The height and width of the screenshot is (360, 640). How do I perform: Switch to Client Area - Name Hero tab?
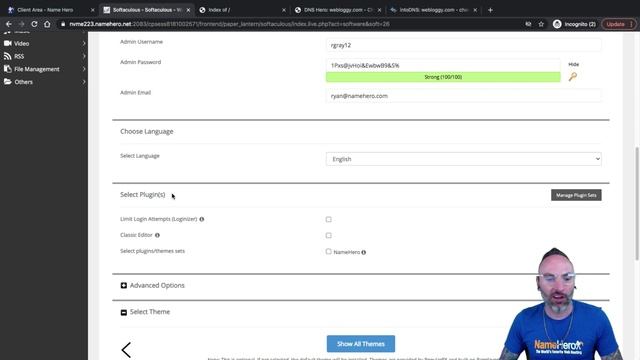(x=51, y=10)
